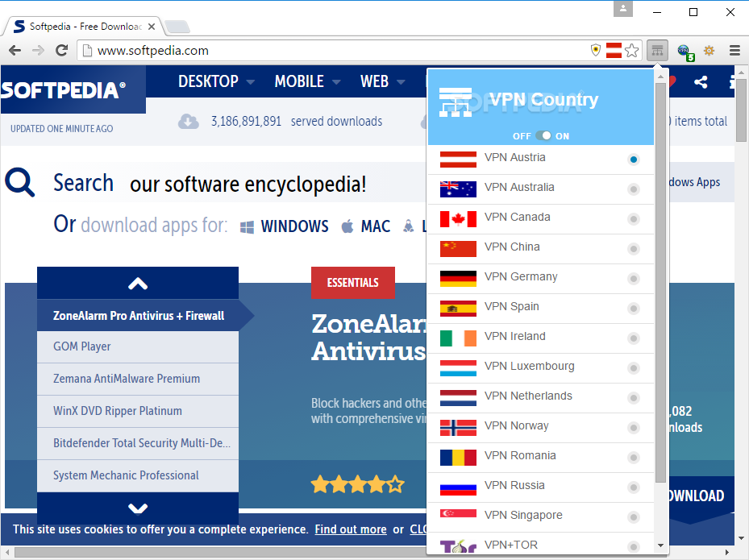Select WinX DVD Ripper Platinum entry
The width and height of the screenshot is (749, 560).
tap(138, 412)
